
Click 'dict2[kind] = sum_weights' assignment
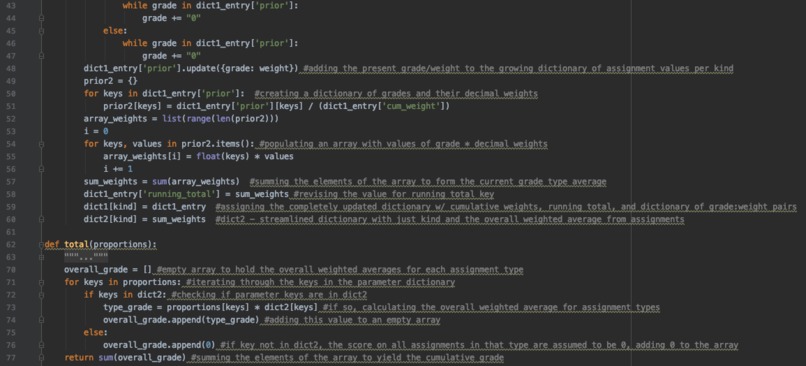[x=145, y=219]
